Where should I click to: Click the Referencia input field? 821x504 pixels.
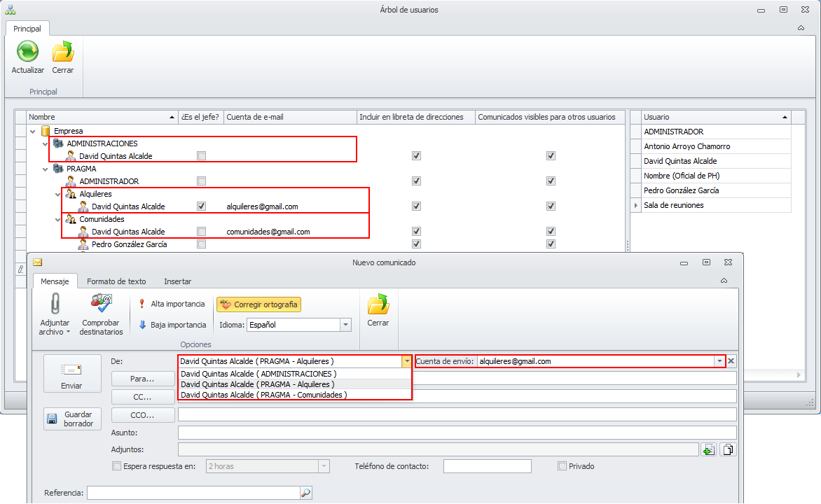coord(194,493)
